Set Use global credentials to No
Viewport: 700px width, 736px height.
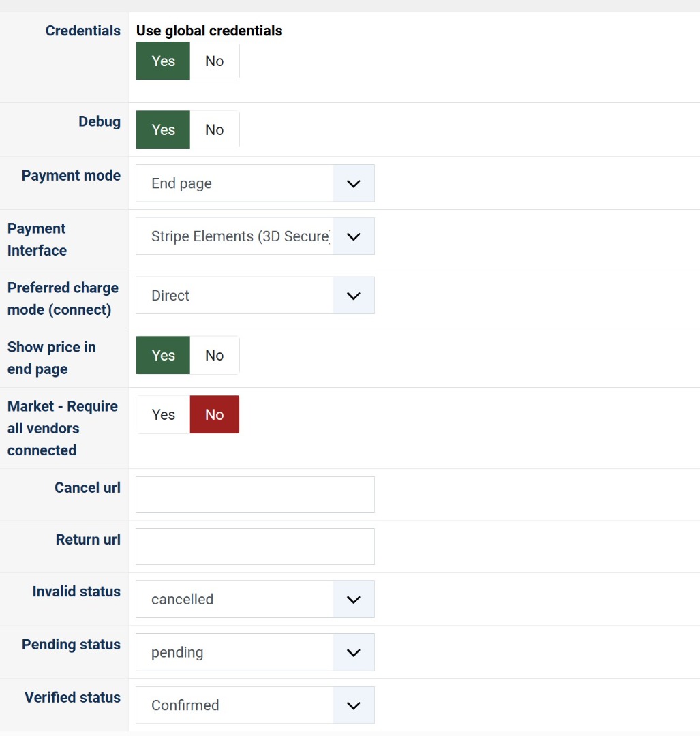click(215, 61)
